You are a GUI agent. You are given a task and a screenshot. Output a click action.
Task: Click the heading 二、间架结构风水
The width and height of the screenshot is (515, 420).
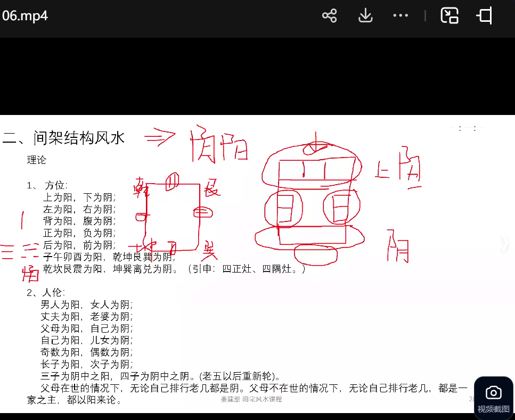64,138
